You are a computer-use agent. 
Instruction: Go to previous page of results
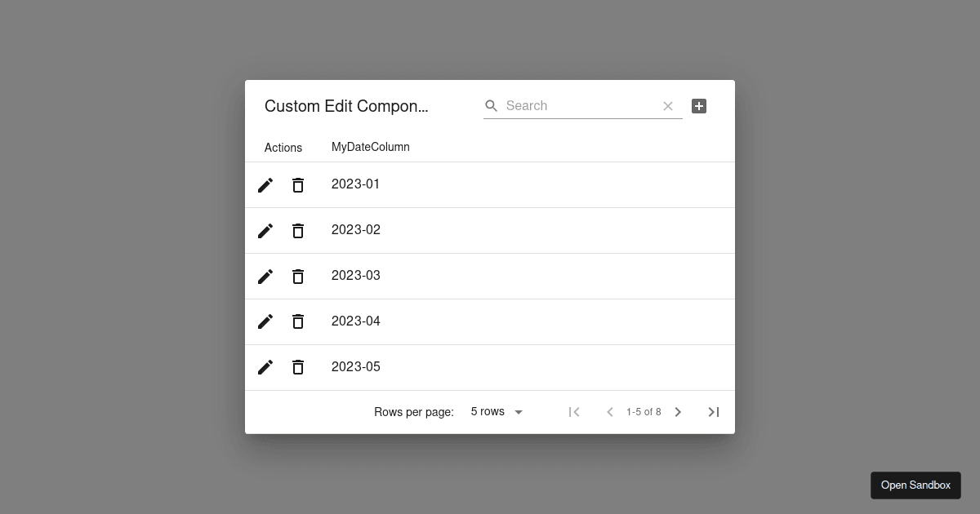(x=609, y=412)
